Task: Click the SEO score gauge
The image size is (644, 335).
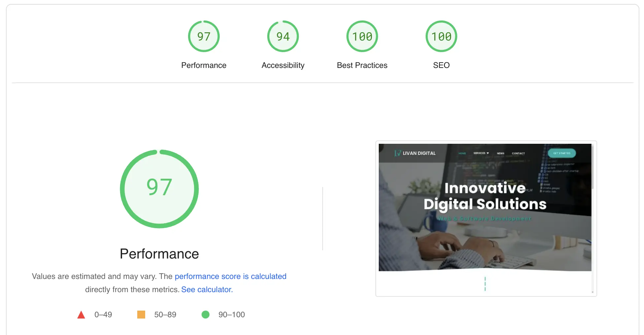Action: tap(441, 36)
